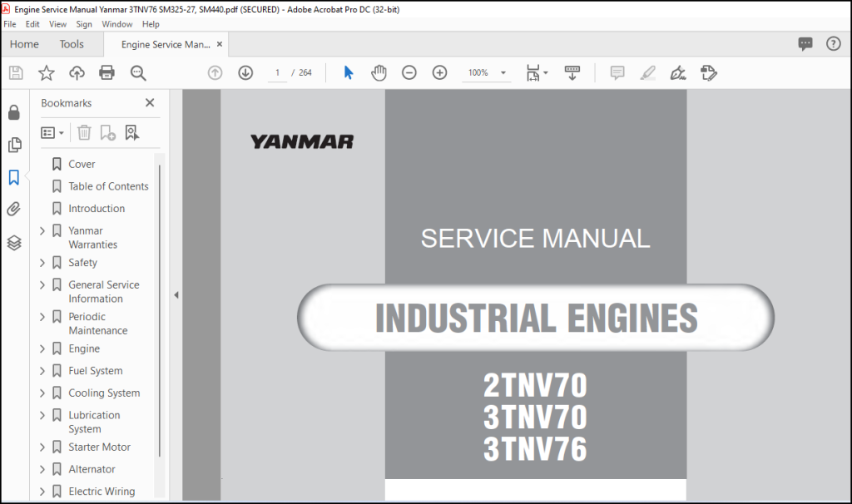Click the upload to cloud icon
The height and width of the screenshot is (504, 852).
click(77, 73)
